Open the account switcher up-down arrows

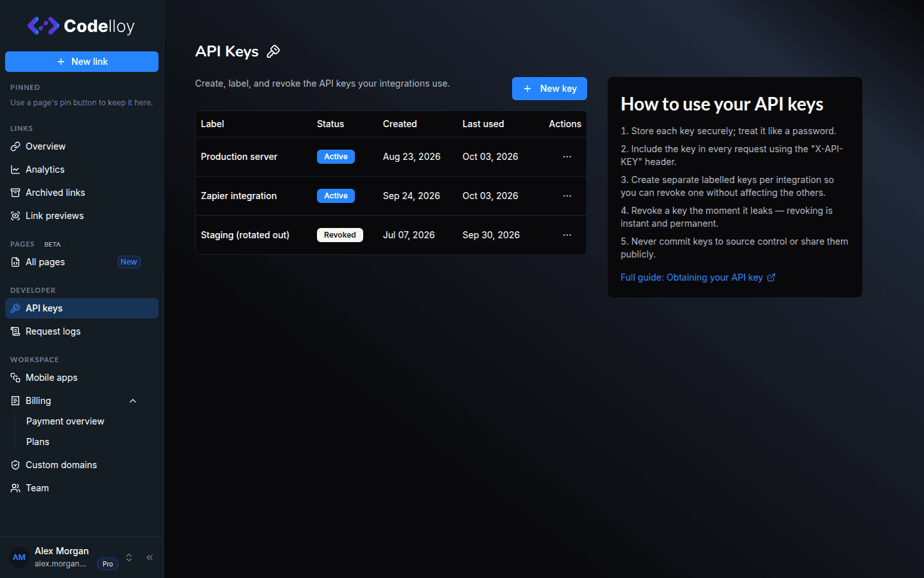129,557
